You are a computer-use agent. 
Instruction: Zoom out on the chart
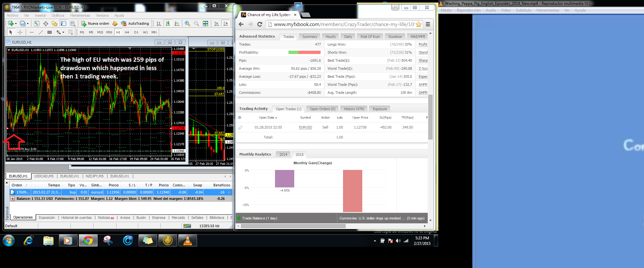tap(196, 23)
